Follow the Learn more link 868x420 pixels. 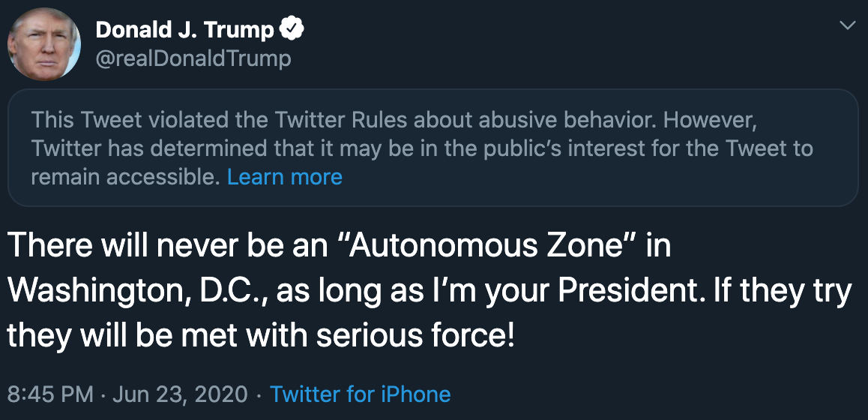pyautogui.click(x=284, y=177)
